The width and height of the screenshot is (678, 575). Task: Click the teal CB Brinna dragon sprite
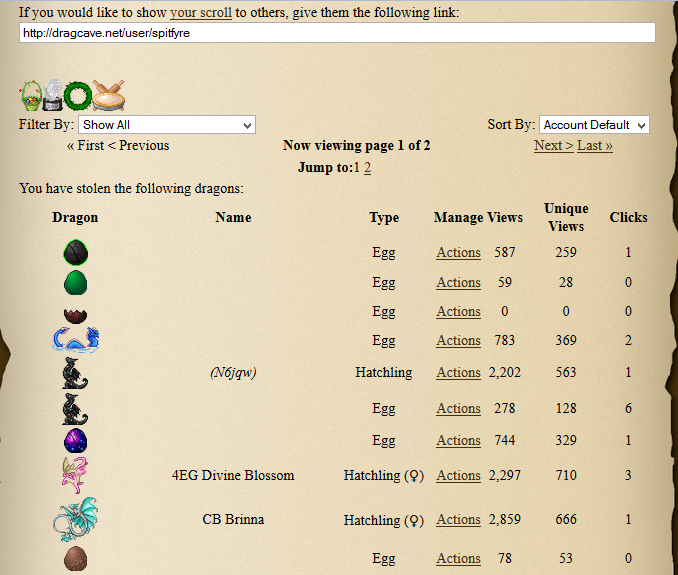[x=75, y=520]
